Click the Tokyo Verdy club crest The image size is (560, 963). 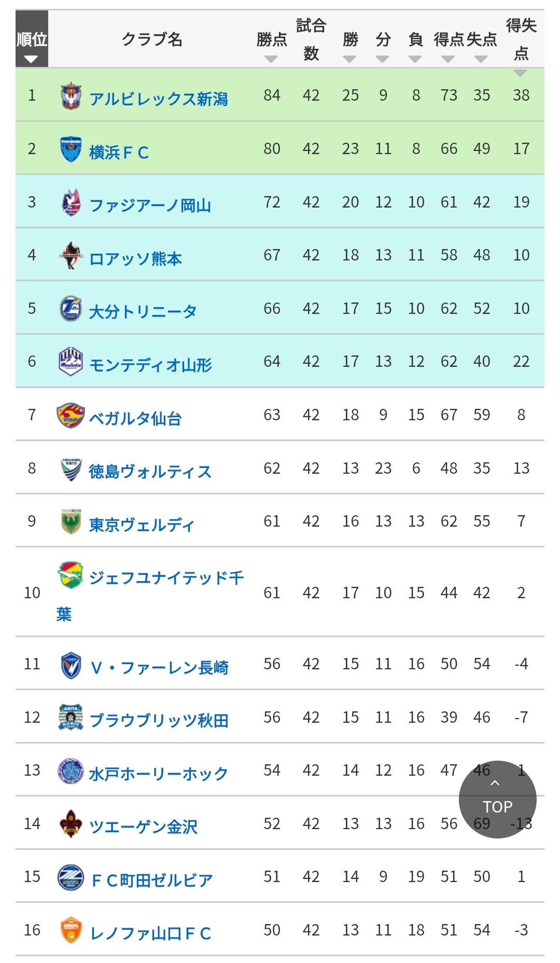pyautogui.click(x=71, y=522)
